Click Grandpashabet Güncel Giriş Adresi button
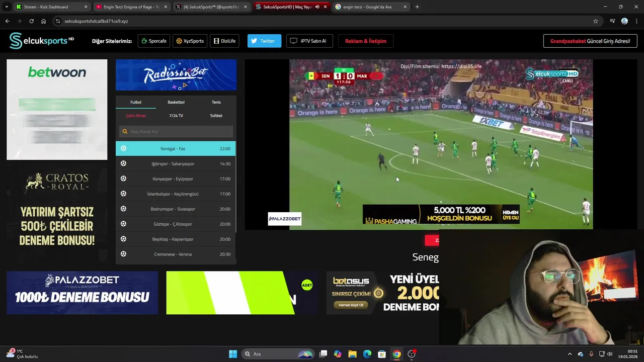Screen dimensions: 644x362 [x=590, y=41]
